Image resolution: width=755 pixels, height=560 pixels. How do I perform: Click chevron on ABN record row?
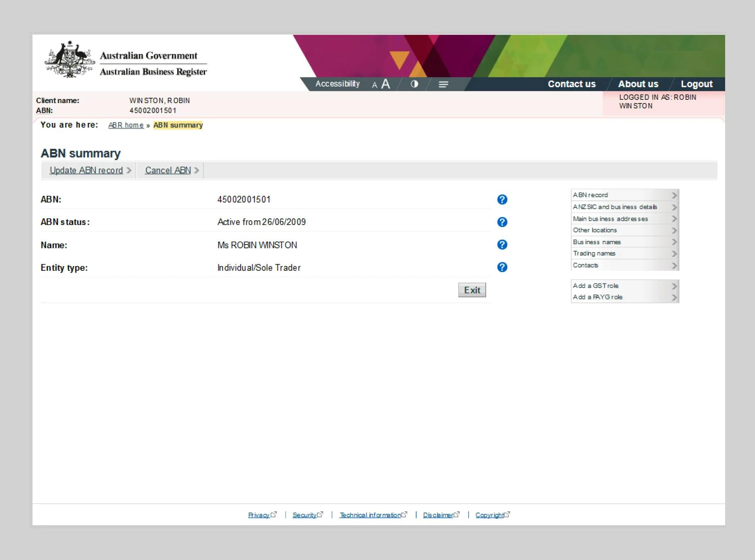674,196
